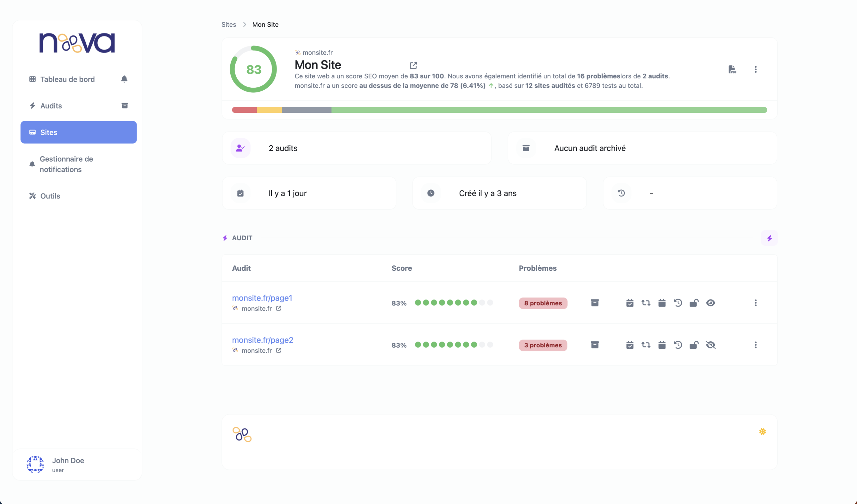Open the monsite.fr/page2 audit link
857x504 pixels.
pyautogui.click(x=262, y=340)
